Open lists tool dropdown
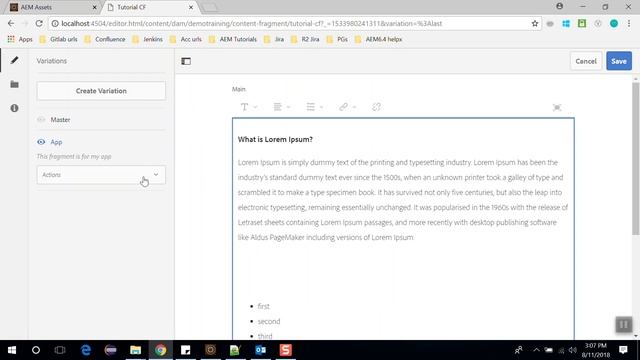640x360 pixels. click(x=315, y=107)
